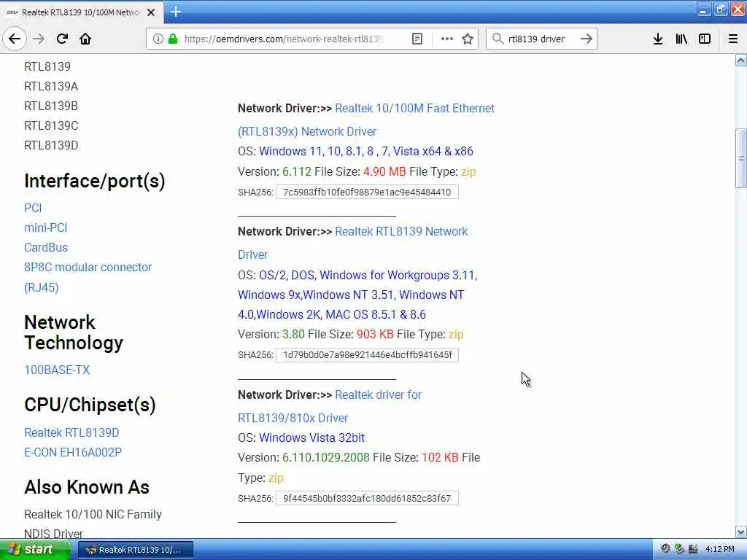
Task: Go back to the previous page
Action: (15, 39)
